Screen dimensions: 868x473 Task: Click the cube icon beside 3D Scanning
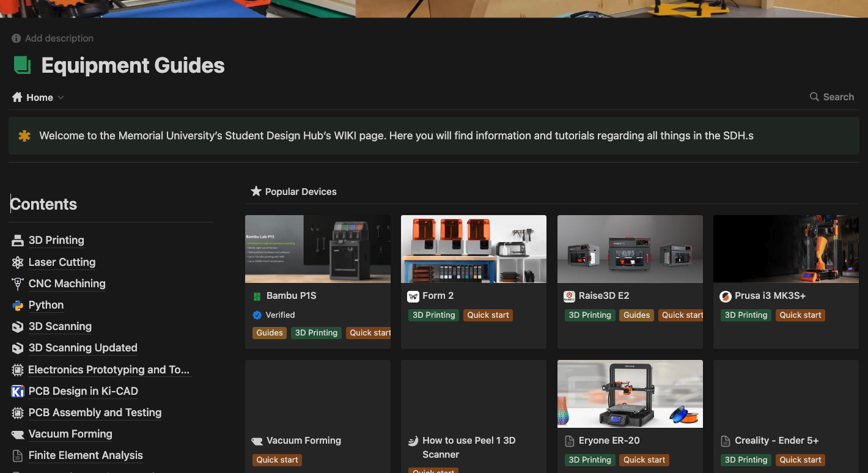point(18,326)
